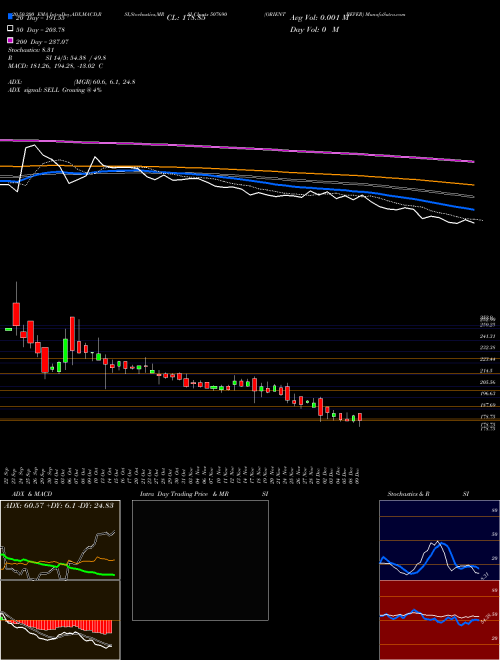Click the blue 20 Day legend swatch

[x=10, y=17]
